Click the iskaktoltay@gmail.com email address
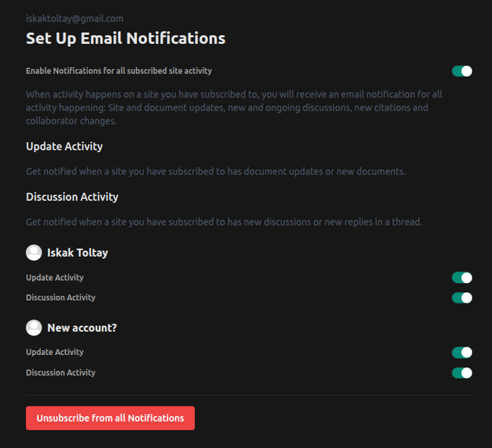492x448 pixels. (74, 18)
